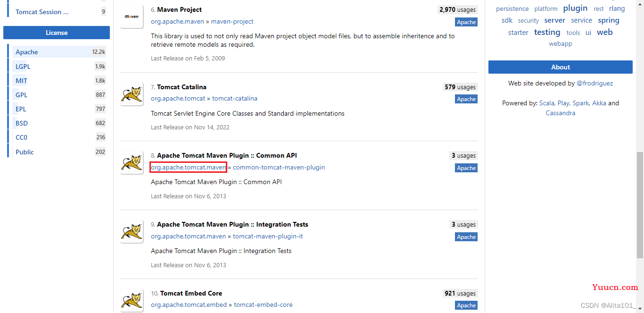Click the platform tag

546,8
